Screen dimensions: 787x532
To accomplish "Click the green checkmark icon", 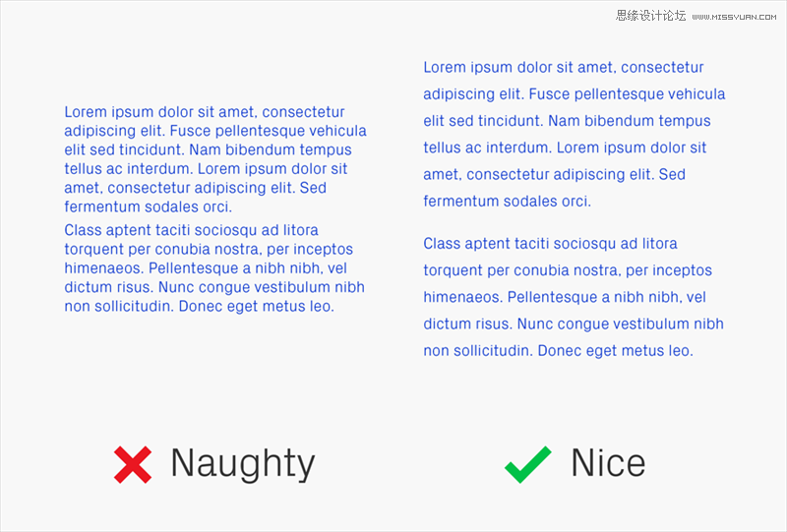I will click(x=528, y=464).
